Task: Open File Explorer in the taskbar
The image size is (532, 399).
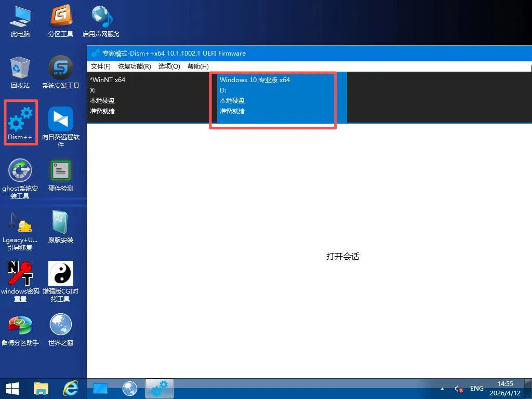Action: pyautogui.click(x=41, y=389)
